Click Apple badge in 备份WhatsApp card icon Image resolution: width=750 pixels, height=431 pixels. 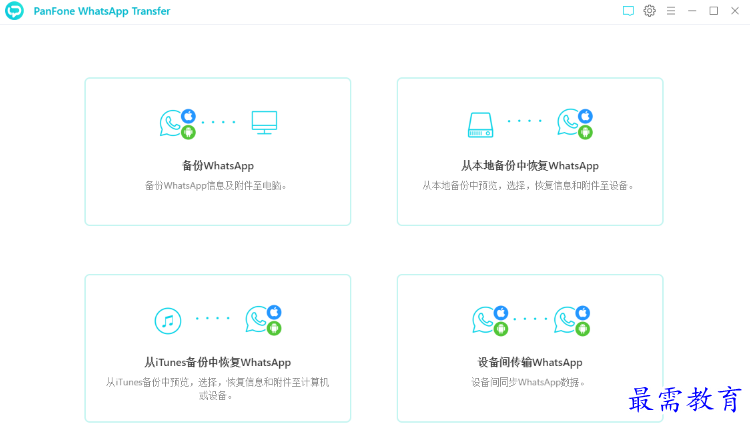pyautogui.click(x=188, y=116)
